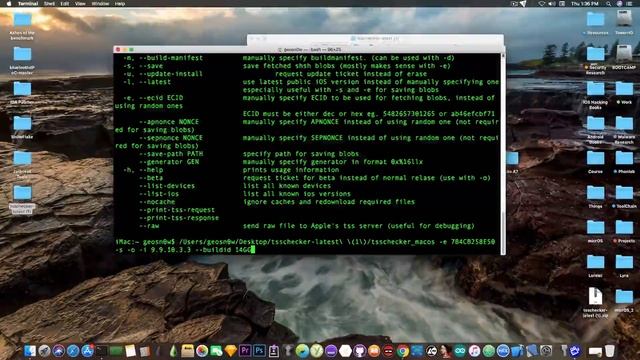
Task: Open Spotlight search in the menu bar
Action: pos(609,4)
